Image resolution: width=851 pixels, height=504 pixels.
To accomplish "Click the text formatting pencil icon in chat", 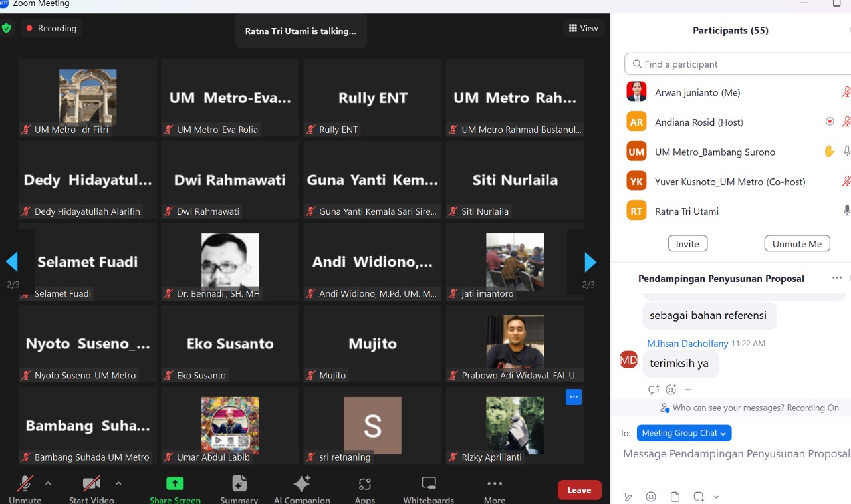I will coord(627,497).
